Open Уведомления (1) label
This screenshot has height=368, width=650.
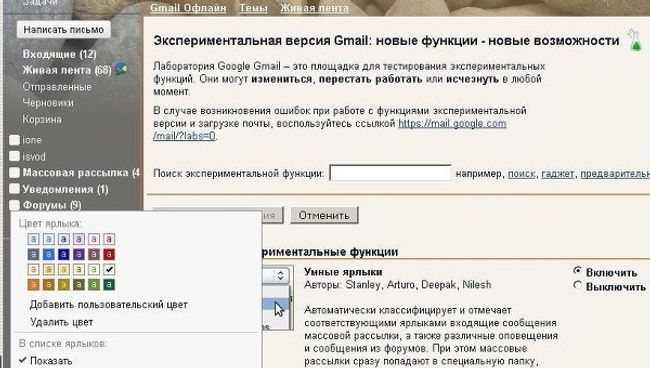coord(65,189)
